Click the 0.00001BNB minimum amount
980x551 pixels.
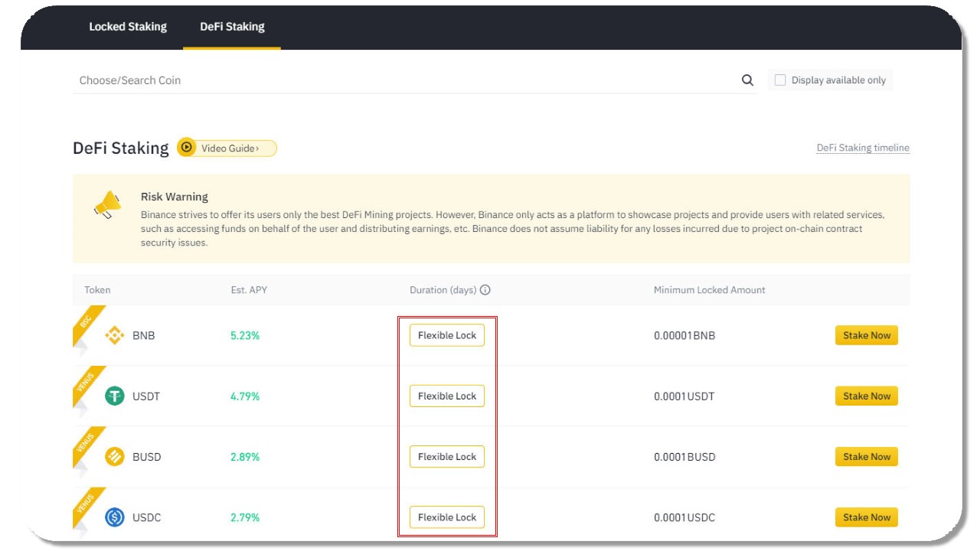pyautogui.click(x=684, y=335)
